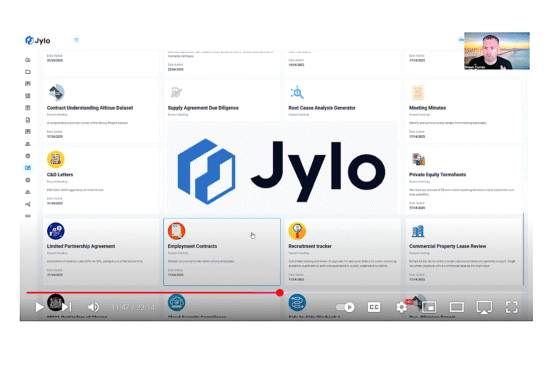Click the Jylo logo at top left

[x=38, y=40]
